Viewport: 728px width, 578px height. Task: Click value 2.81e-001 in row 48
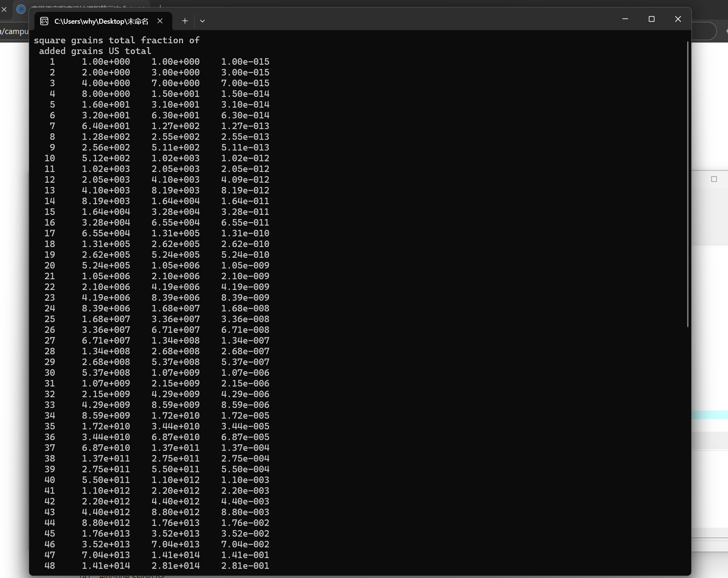[245, 566]
